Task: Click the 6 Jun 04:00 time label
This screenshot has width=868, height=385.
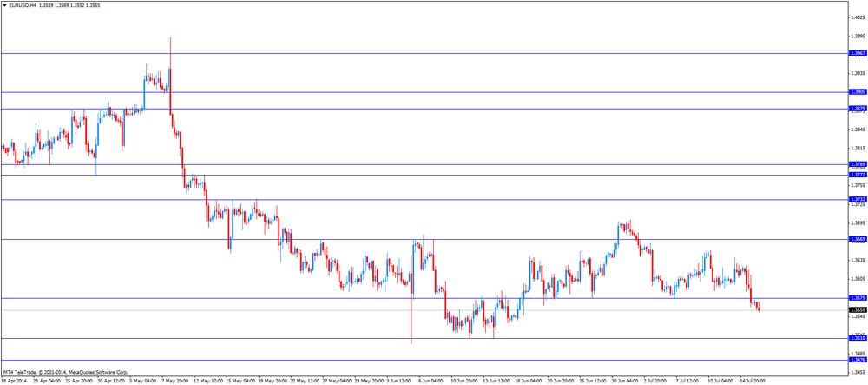Action: click(x=431, y=382)
